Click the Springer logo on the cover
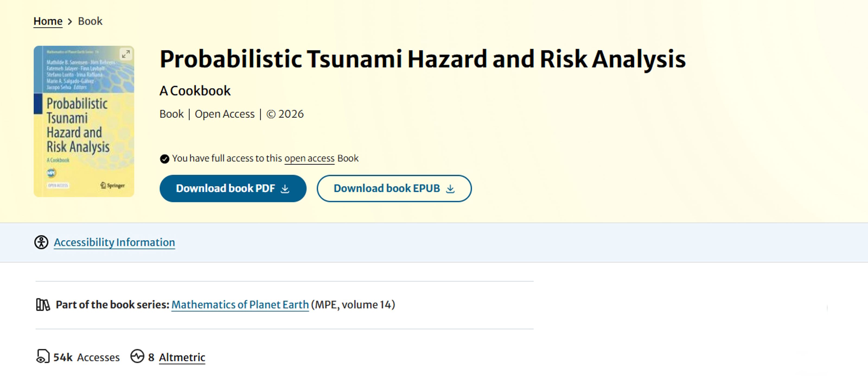 click(x=113, y=185)
